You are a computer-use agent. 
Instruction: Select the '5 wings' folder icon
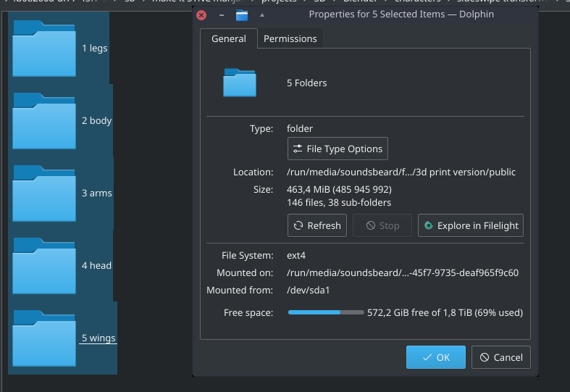44,338
